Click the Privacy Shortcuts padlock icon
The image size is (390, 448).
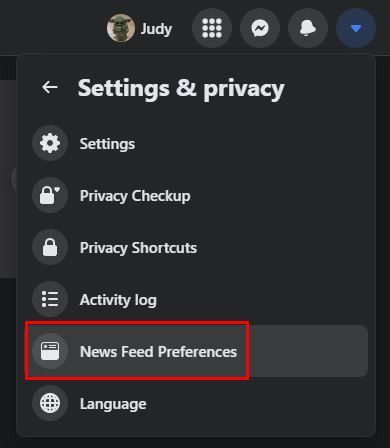50,247
